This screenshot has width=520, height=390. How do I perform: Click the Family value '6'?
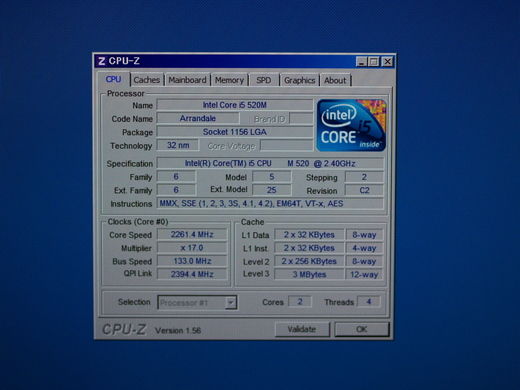coord(176,177)
